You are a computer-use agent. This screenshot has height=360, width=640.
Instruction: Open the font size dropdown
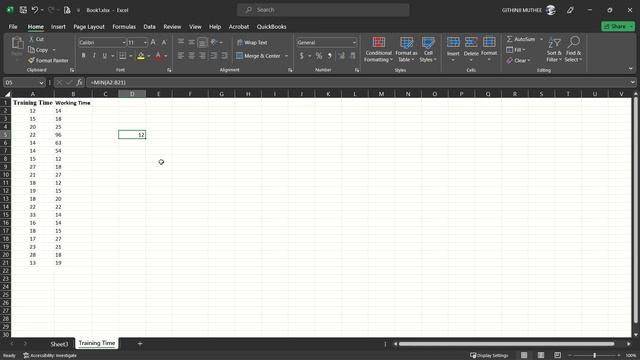point(145,42)
